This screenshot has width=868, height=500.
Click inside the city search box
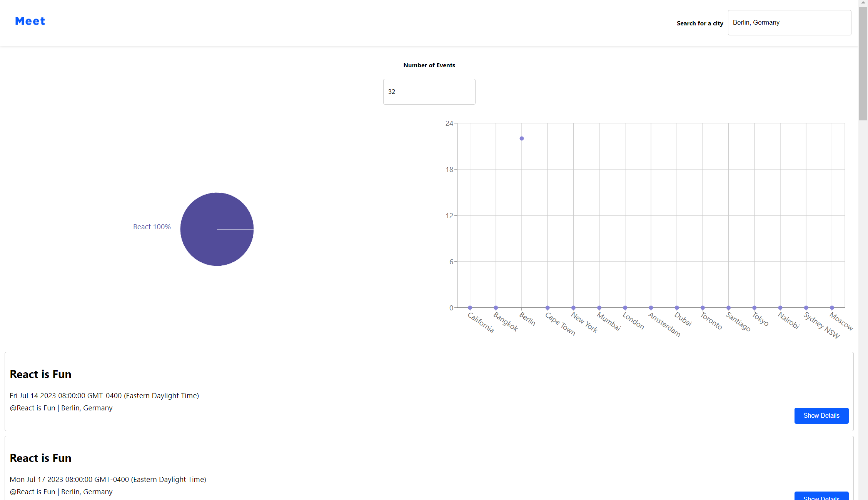[x=789, y=22]
